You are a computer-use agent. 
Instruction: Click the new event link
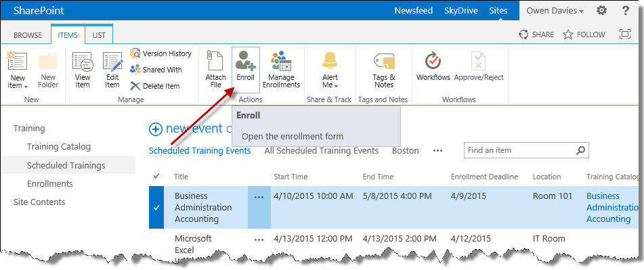(194, 129)
